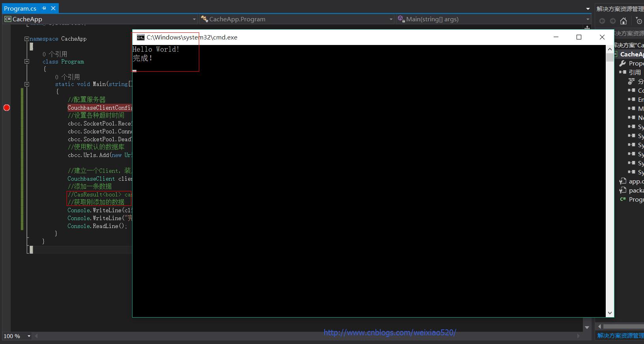Click the cbcc.Urls.Add code line
The width and height of the screenshot is (644, 344).
(100, 155)
